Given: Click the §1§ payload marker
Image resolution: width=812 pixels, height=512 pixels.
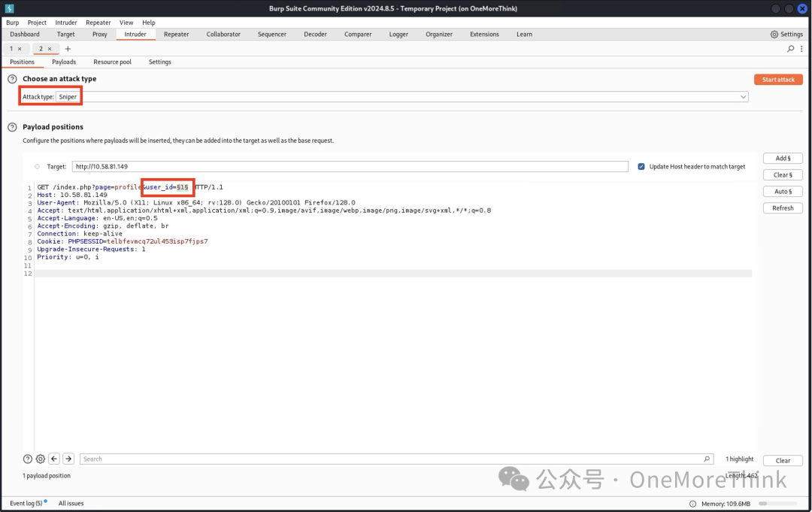Looking at the screenshot, I should click(x=182, y=187).
